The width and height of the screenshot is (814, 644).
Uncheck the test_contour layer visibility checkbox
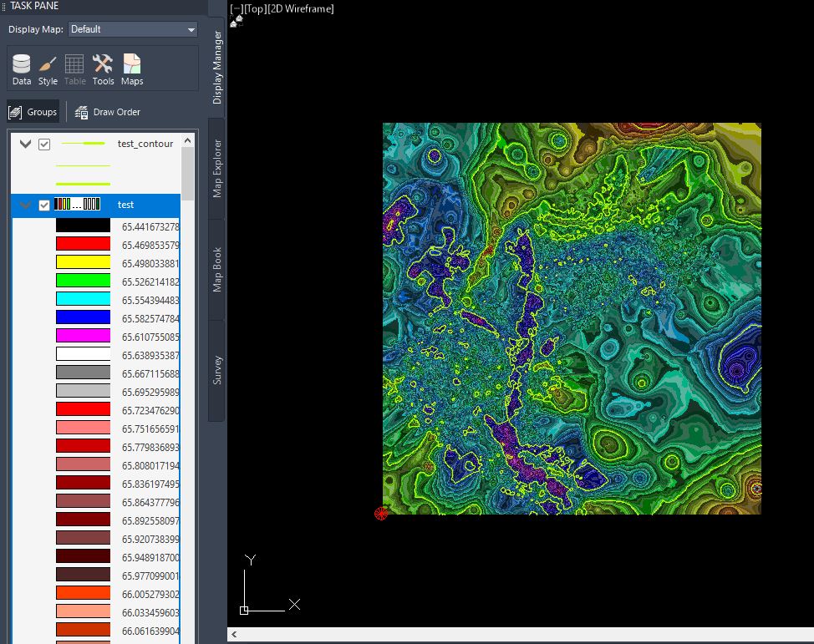point(44,144)
